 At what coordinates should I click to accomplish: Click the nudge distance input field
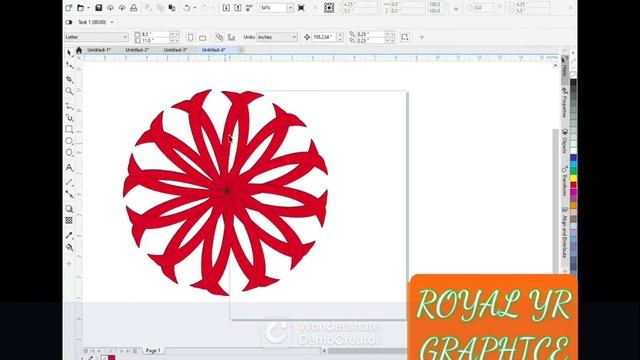(324, 37)
